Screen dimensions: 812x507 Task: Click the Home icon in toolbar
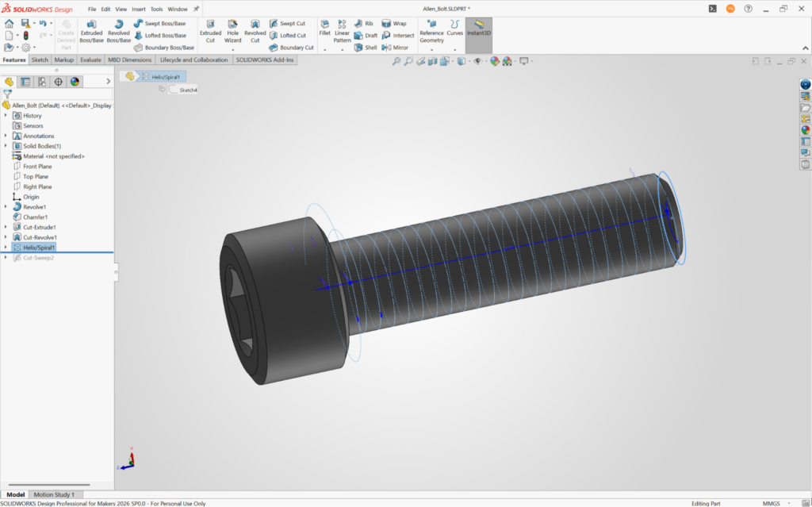point(10,23)
